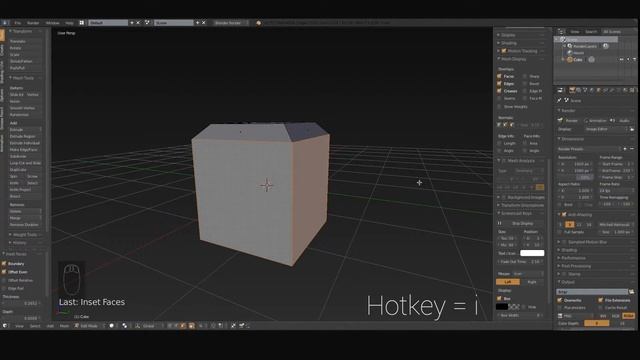Toggle the Creases overlay checkbox
This screenshot has height=360, width=640.
click(x=499, y=91)
